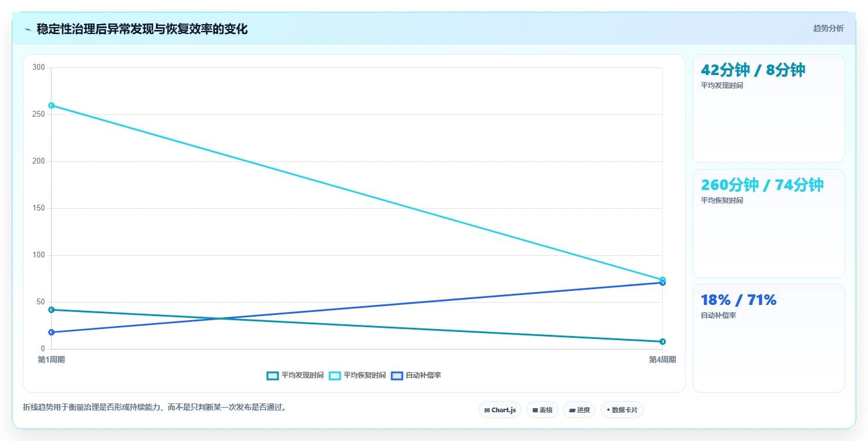
Task: Click the 42分钟 / 8分钟 stat value
Action: click(753, 70)
